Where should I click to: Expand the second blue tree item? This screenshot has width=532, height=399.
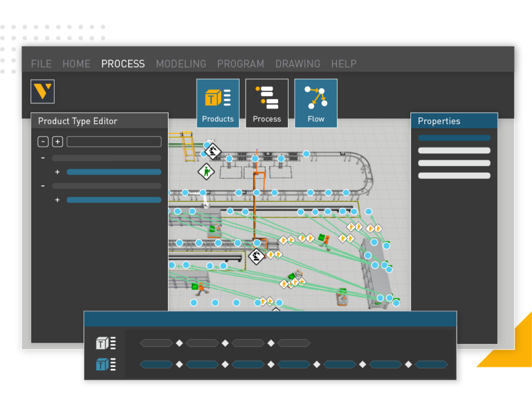point(57,200)
